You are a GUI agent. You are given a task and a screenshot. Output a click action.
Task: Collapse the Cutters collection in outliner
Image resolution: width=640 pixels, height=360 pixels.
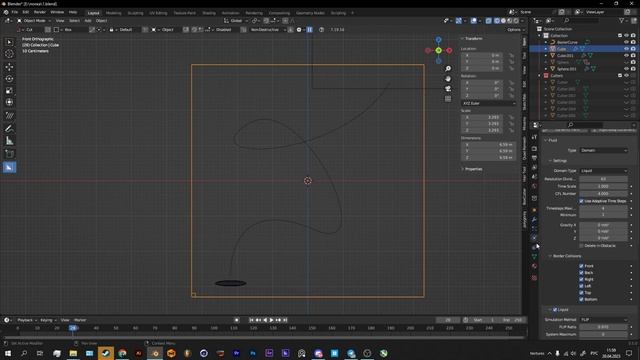point(540,76)
